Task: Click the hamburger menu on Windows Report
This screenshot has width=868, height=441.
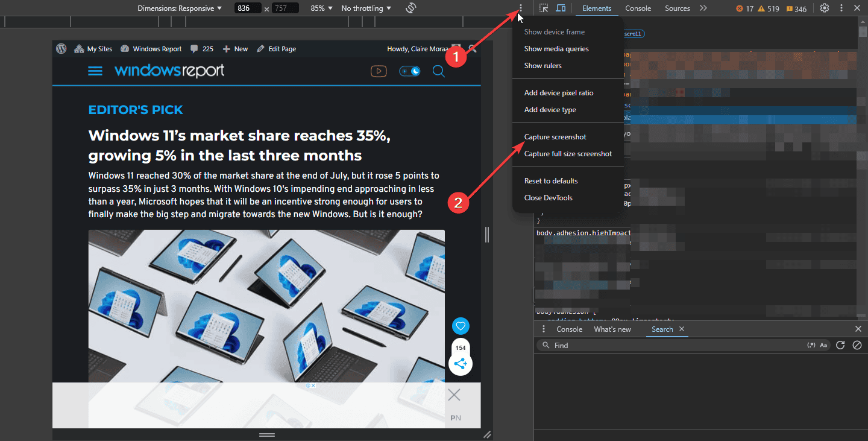Action: coord(95,71)
